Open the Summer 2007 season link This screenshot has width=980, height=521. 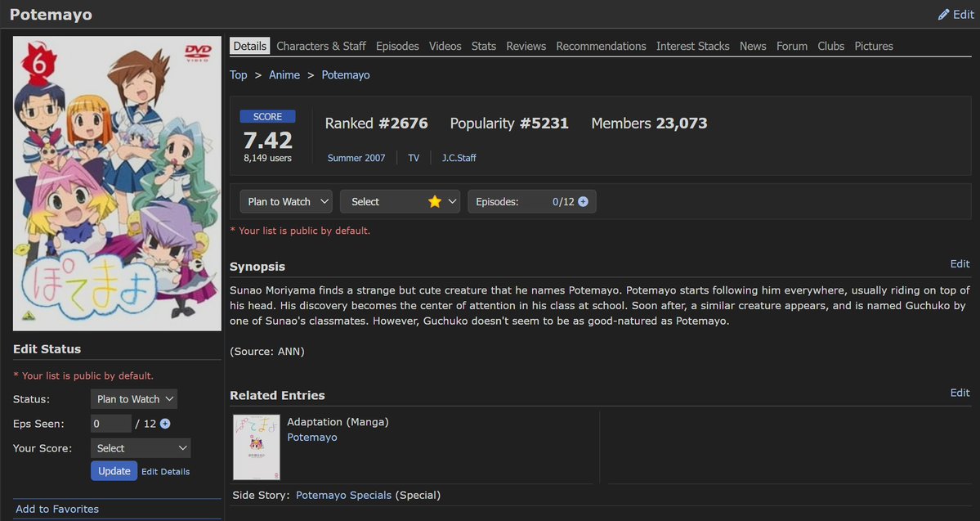coord(356,158)
